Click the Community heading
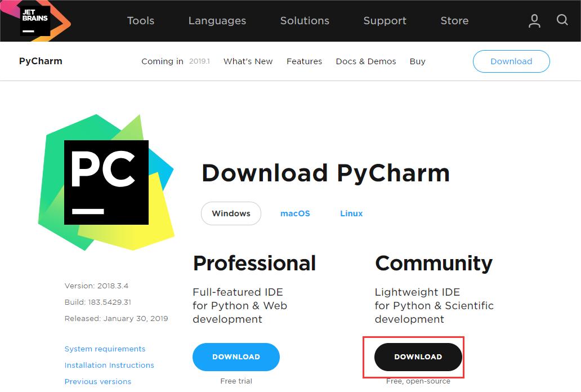The width and height of the screenshot is (581, 392). (434, 264)
